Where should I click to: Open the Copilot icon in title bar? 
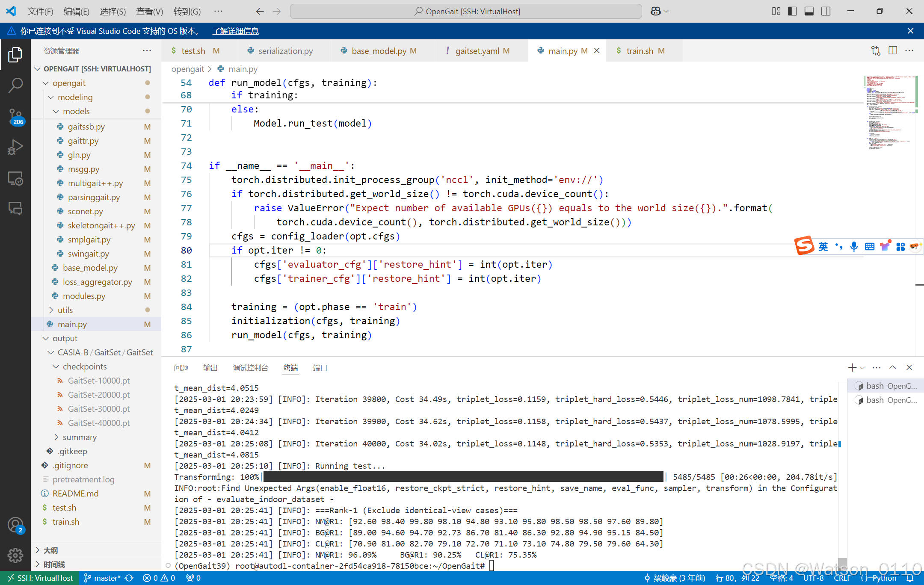[655, 11]
